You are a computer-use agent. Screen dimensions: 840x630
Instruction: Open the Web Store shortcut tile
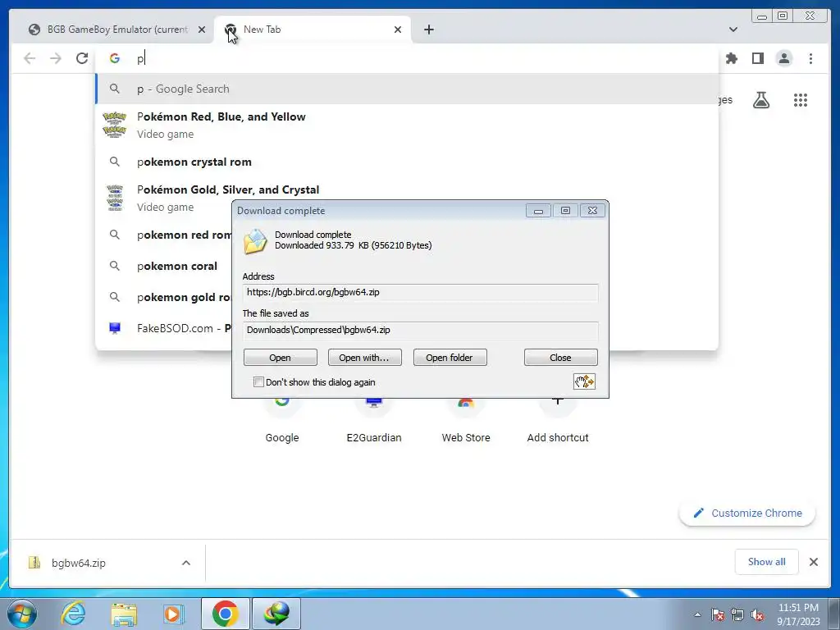click(x=466, y=422)
